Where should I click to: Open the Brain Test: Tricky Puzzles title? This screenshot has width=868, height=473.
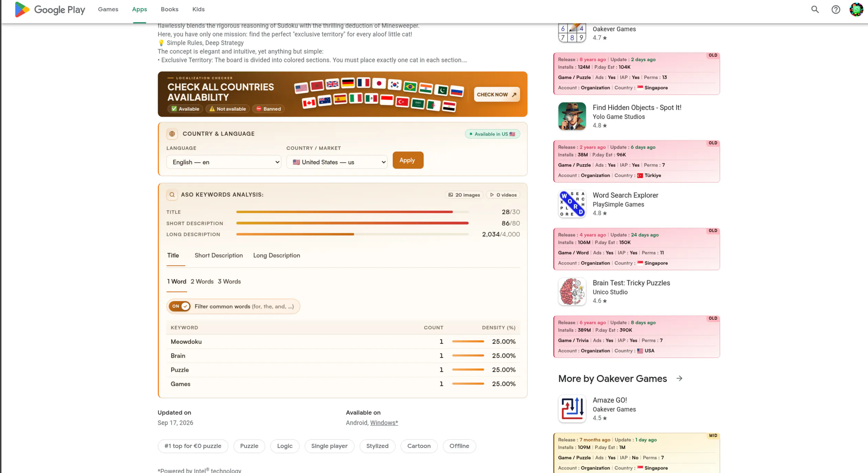point(631,283)
